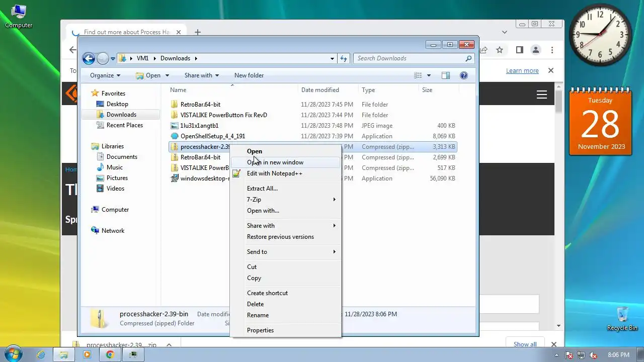Expand the Share with context submenu
Viewport: 644px width, 362px height.
click(285, 226)
